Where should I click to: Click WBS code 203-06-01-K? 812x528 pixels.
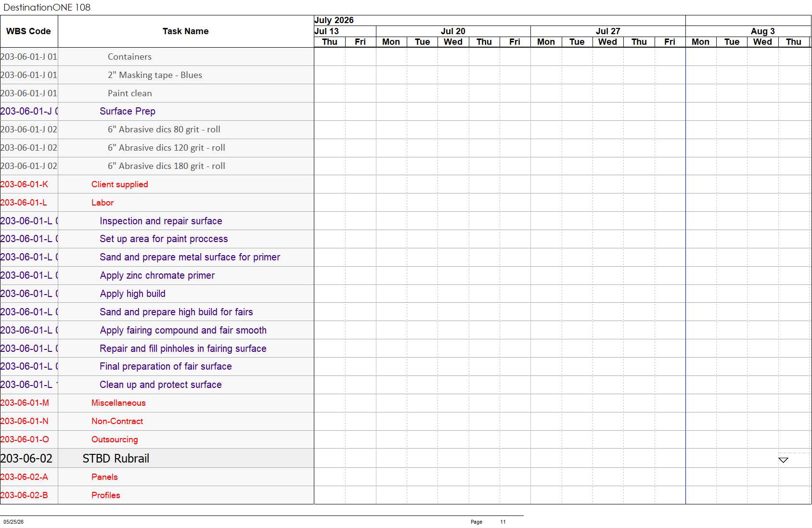point(25,184)
